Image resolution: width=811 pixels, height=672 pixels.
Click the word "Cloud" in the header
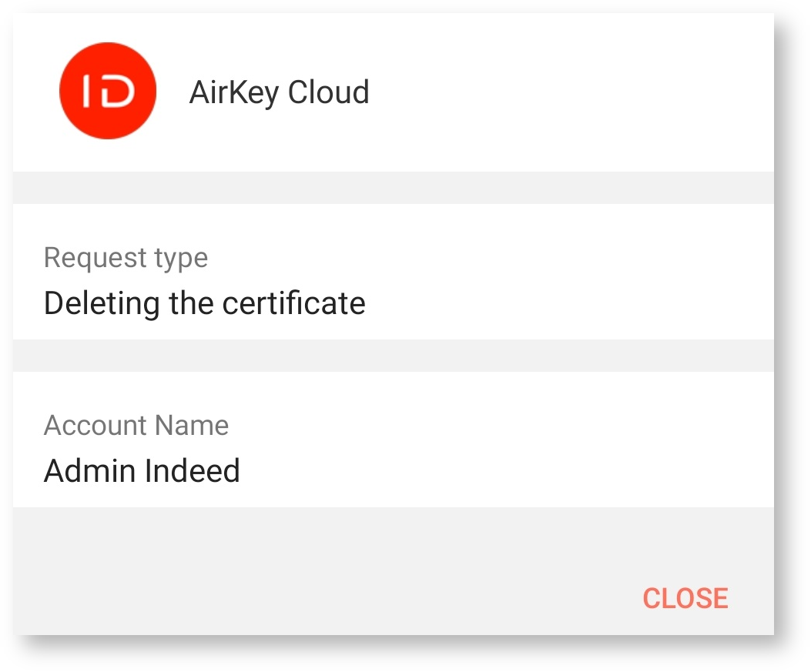(328, 92)
